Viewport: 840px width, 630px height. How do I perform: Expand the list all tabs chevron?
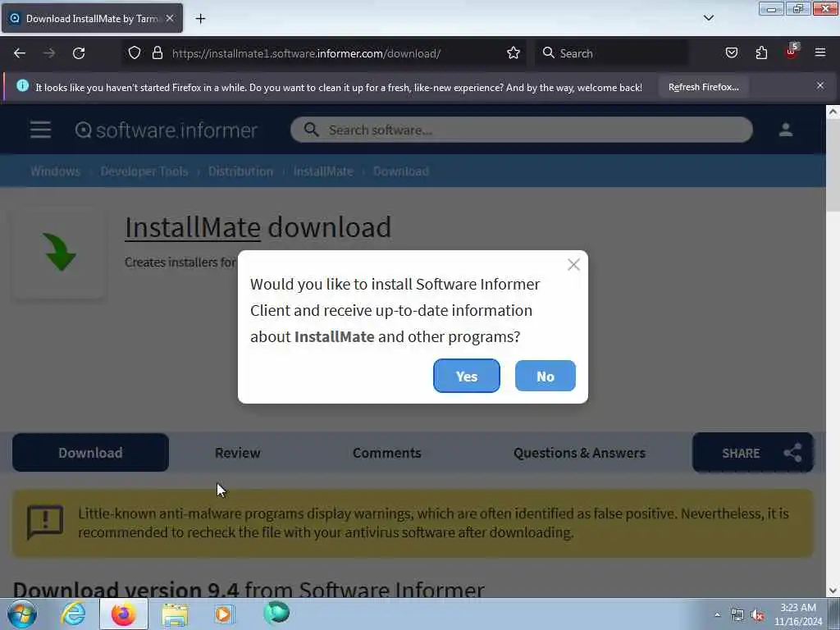708,18
